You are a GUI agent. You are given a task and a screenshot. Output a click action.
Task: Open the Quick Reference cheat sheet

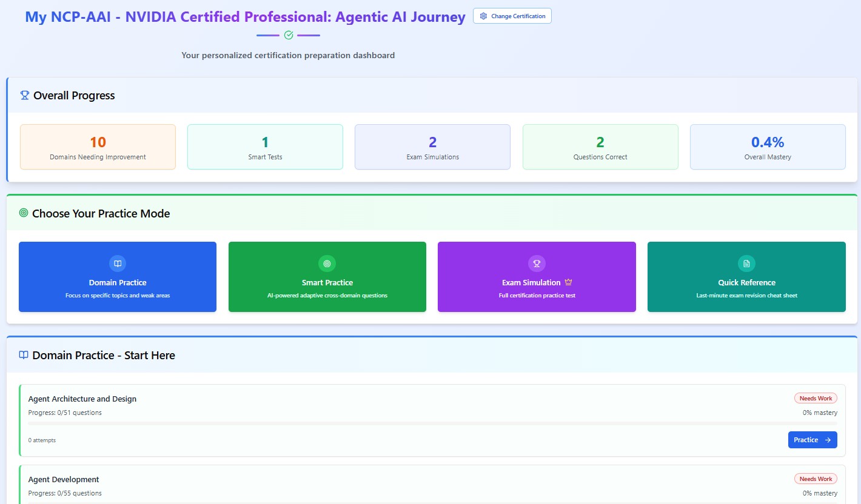(746, 277)
